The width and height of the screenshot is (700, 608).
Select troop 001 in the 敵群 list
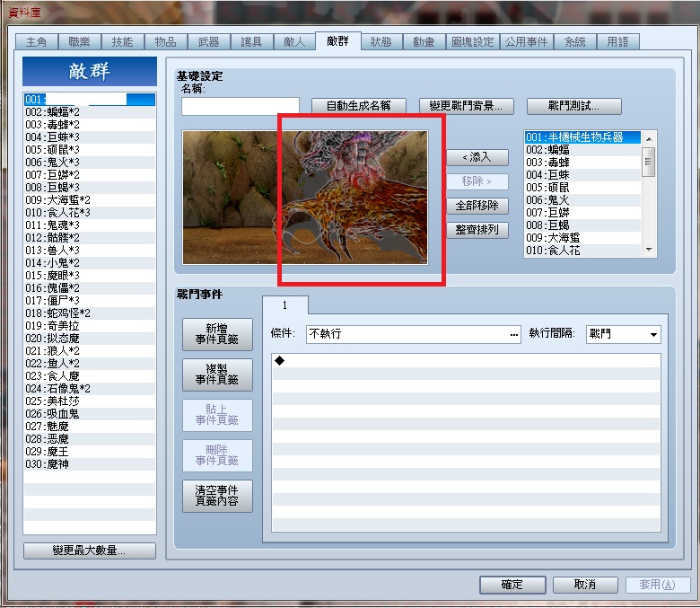90,99
